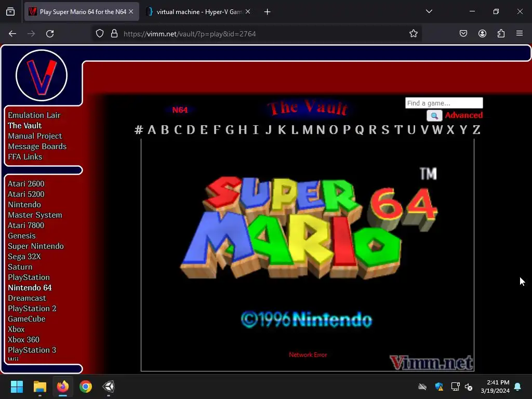Click the N64 system label link

coord(180,110)
